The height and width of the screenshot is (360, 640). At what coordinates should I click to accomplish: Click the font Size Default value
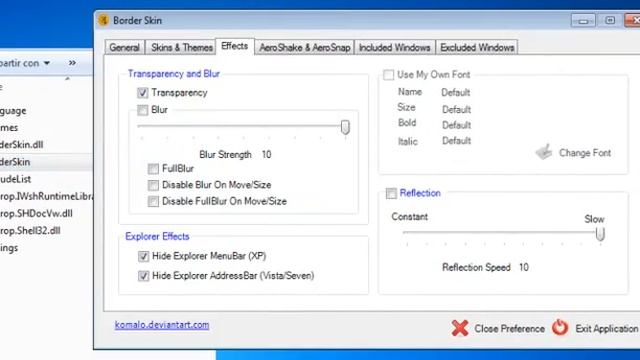456,110
